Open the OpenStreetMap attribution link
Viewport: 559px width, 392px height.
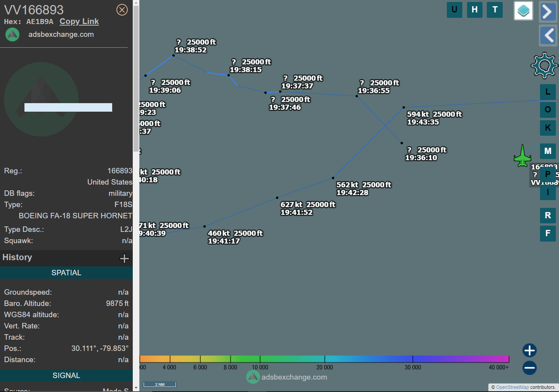click(512, 387)
